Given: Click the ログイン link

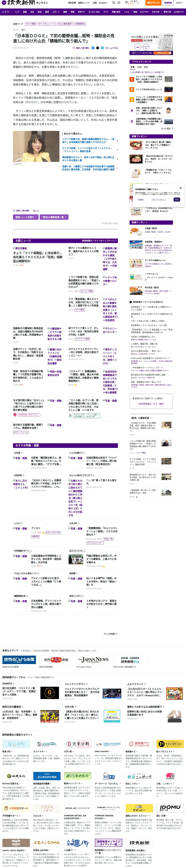Looking at the screenshot, I should (179, 3).
